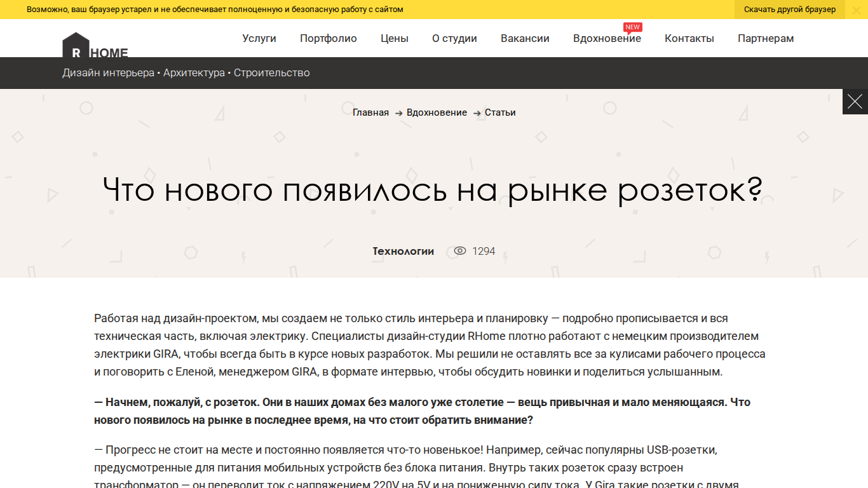The width and height of the screenshot is (868, 488).
Task: Open the Вдохновение menu item
Action: coord(607,38)
